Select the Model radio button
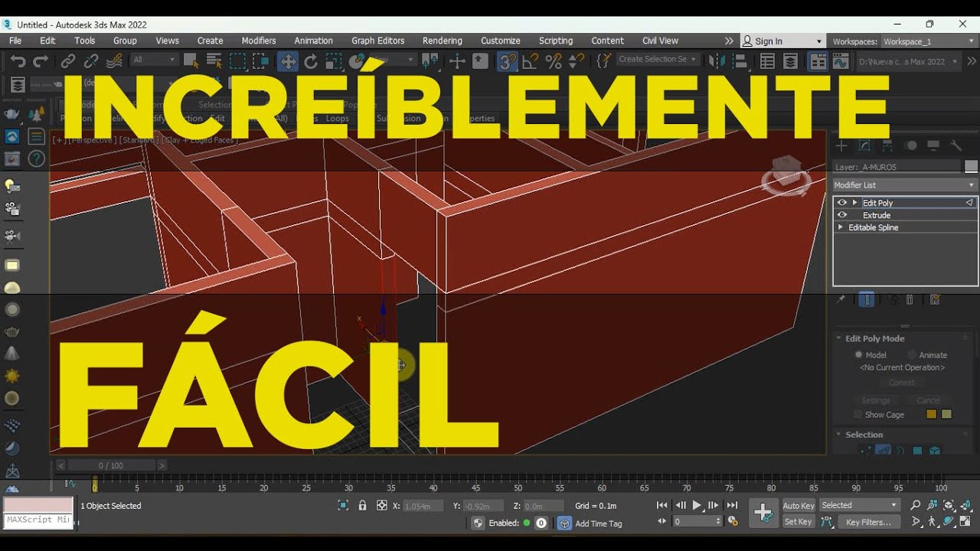Viewport: 980px width, 551px height. tap(859, 355)
